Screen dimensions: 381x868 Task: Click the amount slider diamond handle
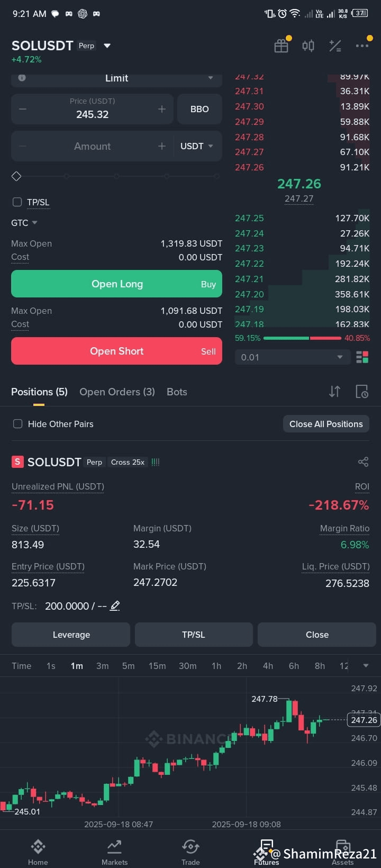click(16, 176)
